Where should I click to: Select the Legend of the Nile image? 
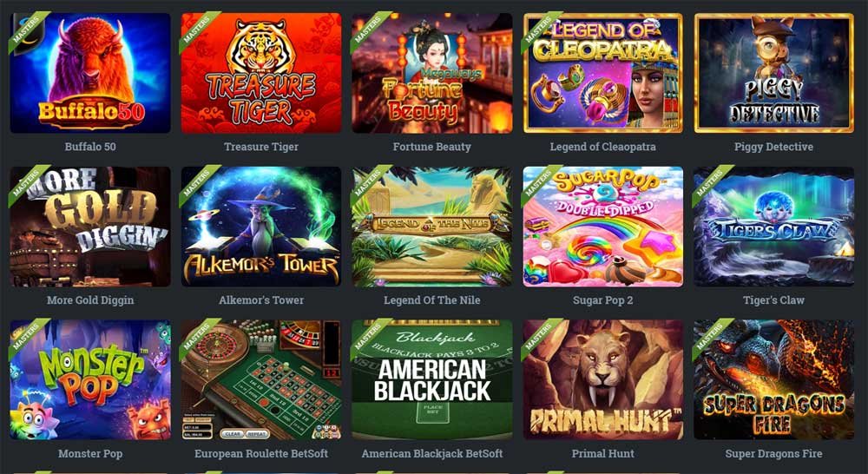[432, 227]
